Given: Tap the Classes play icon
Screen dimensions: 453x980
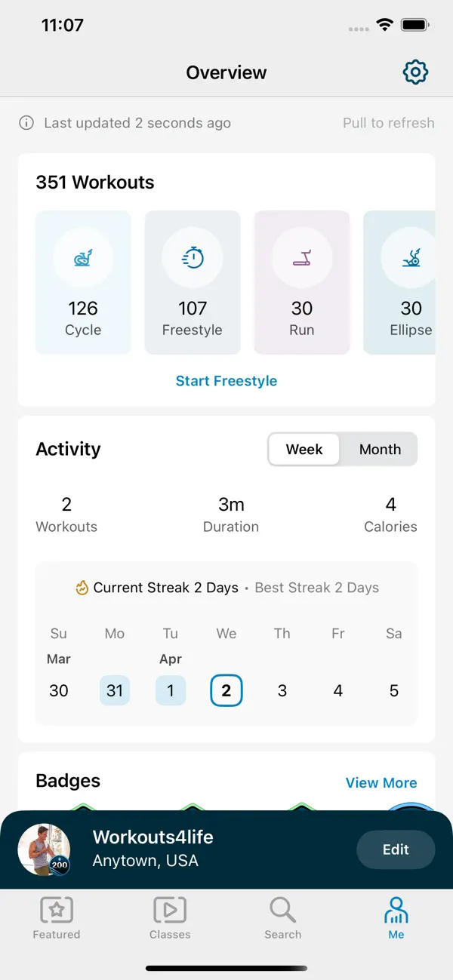Looking at the screenshot, I should coord(169,911).
